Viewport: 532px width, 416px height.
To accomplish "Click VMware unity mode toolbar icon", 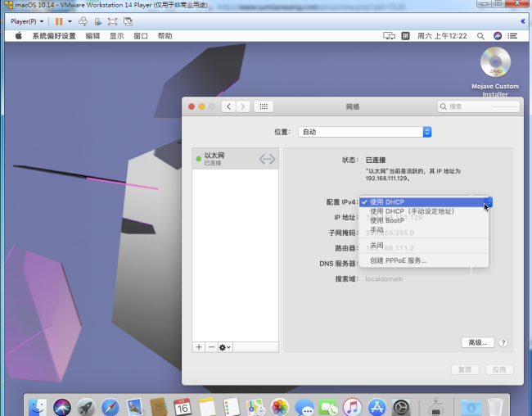I will point(128,21).
